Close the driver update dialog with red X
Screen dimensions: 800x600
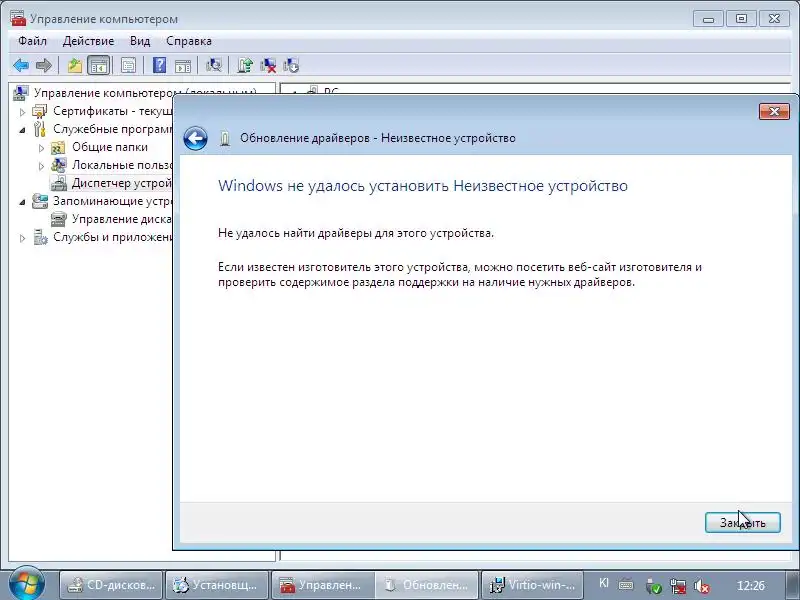pyautogui.click(x=773, y=111)
